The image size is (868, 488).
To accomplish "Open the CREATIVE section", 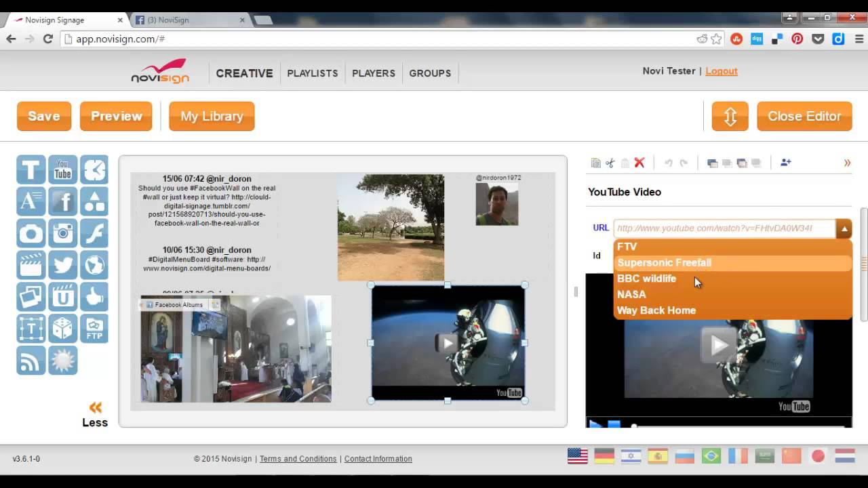I will tap(244, 73).
